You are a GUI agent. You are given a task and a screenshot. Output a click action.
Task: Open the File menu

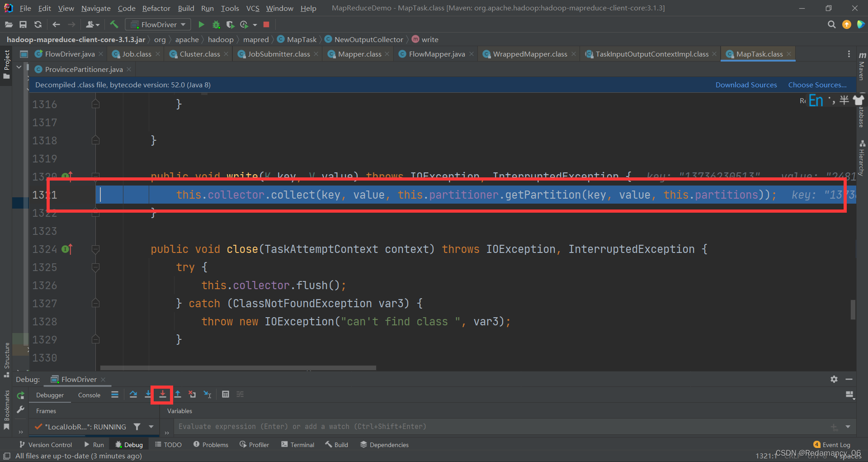coord(25,8)
